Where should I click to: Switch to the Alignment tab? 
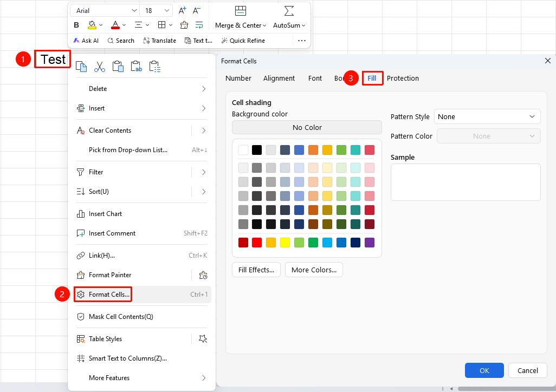point(279,79)
